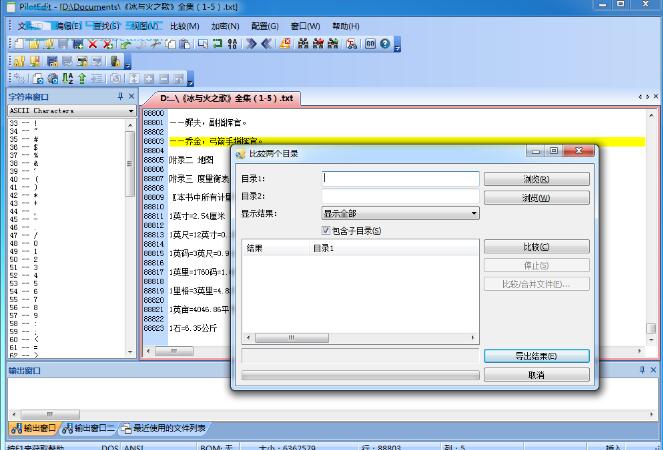Select the '61 -- =' character row
The width and height of the screenshot is (663, 450).
coord(67,347)
